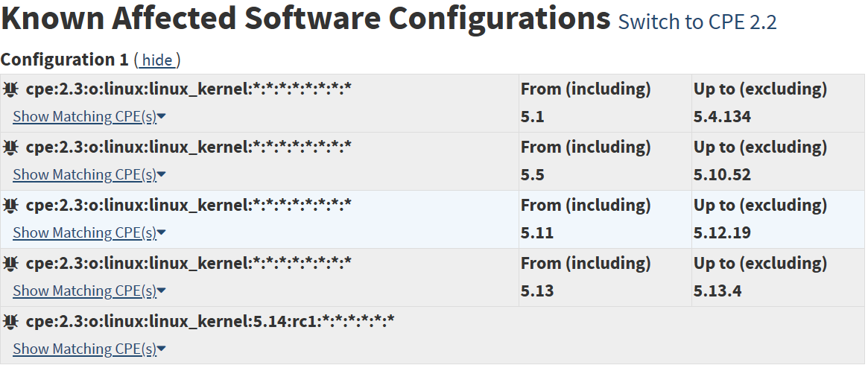The image size is (868, 368).
Task: Expand Show Matching CPE(s) for the 5.11 range
Action: (x=89, y=233)
